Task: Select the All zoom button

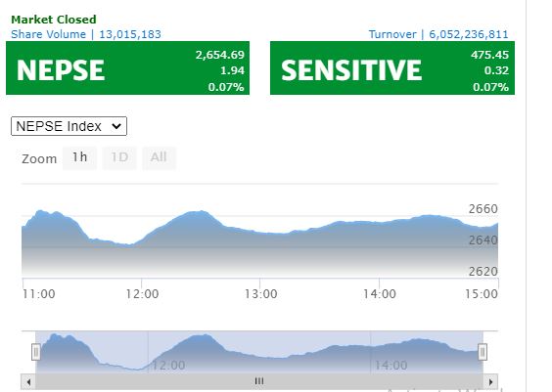Action: pos(159,157)
